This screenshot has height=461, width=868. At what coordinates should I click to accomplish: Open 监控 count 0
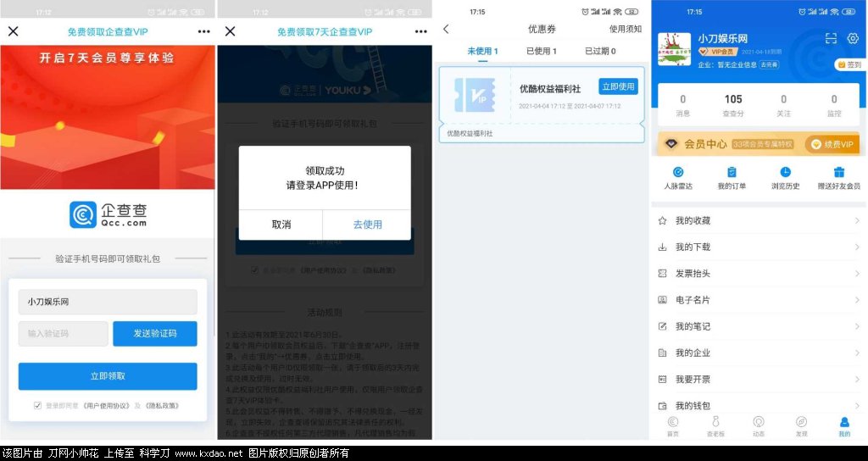point(834,105)
